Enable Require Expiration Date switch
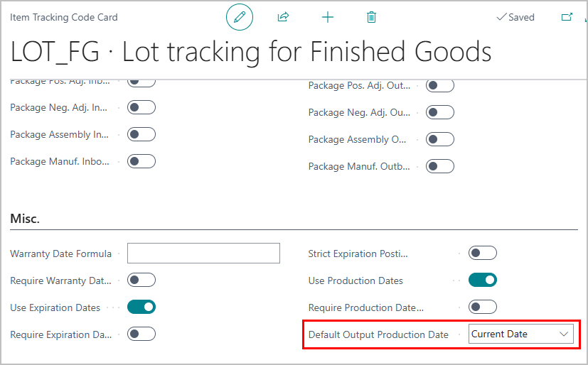588x365 pixels. pyautogui.click(x=141, y=334)
